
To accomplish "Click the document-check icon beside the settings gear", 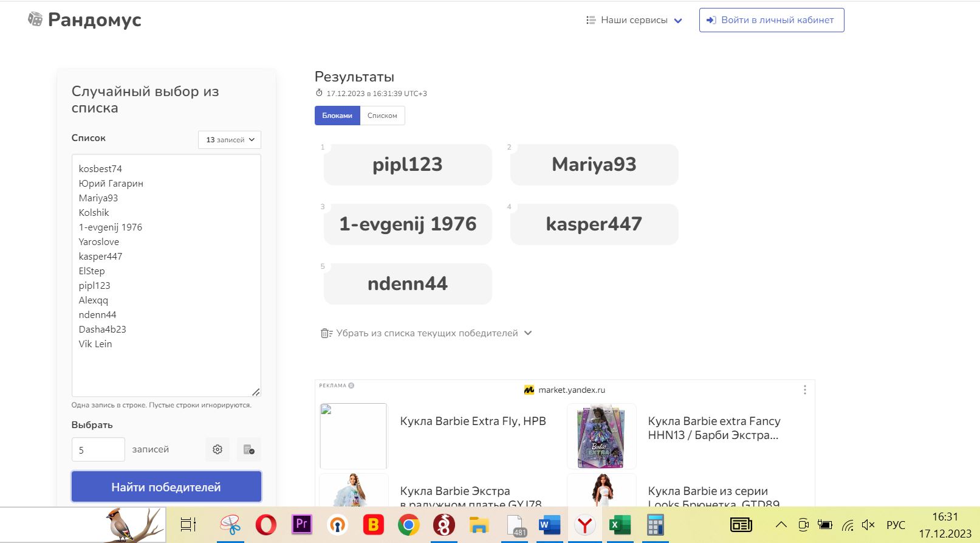I will (x=248, y=449).
